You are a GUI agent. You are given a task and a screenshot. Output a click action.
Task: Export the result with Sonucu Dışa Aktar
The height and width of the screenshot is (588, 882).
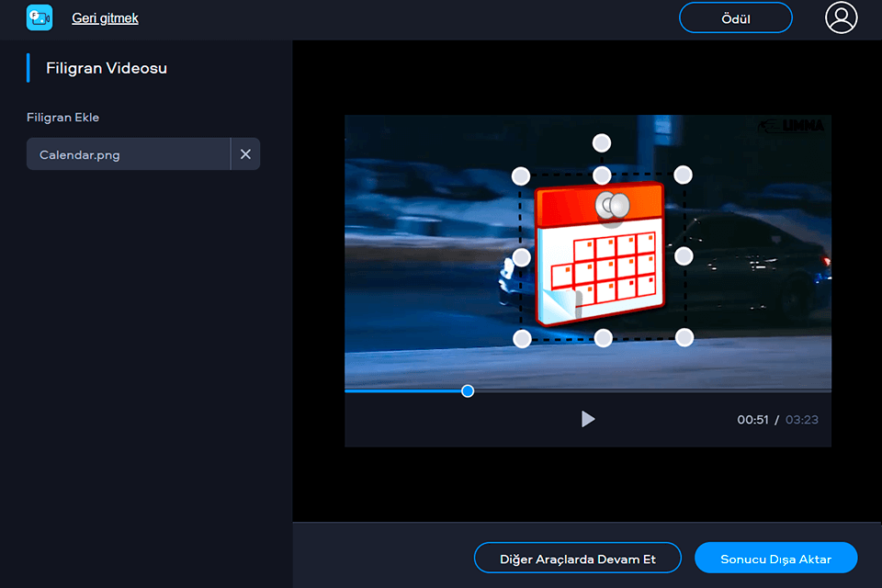pos(776,558)
